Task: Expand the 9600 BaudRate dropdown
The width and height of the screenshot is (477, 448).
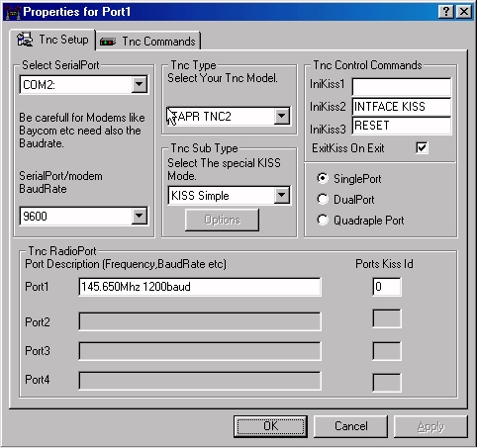Action: pos(140,216)
